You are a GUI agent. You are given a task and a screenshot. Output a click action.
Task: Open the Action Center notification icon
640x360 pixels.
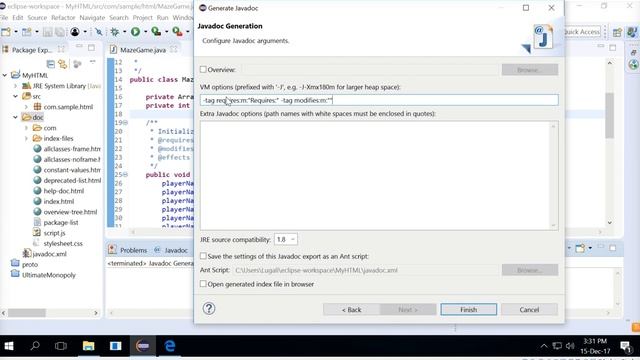[x=625, y=346]
